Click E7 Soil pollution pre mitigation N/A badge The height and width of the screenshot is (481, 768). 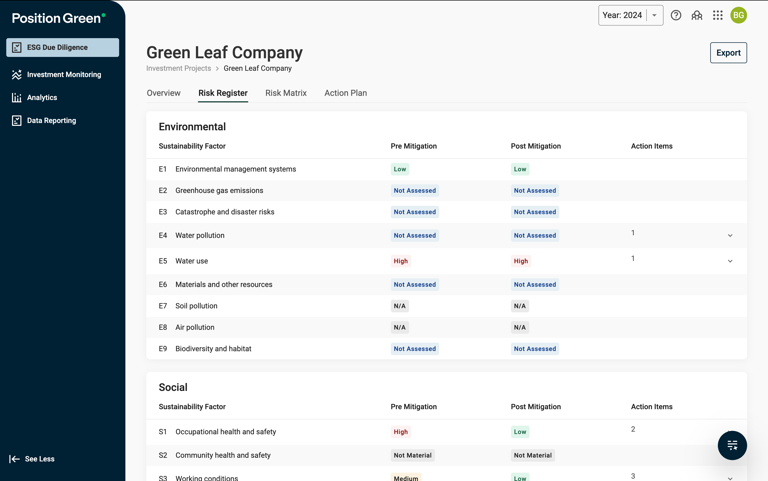point(400,306)
